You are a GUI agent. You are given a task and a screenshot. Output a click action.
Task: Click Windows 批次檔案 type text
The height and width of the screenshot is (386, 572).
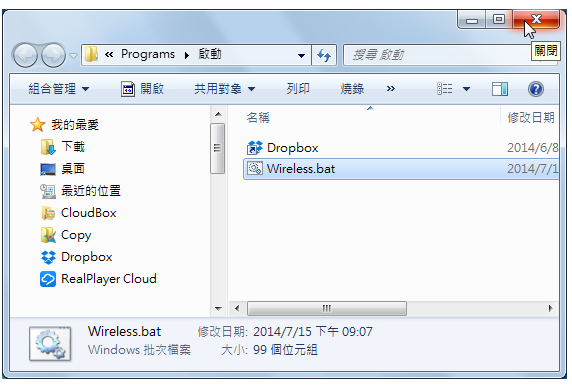pyautogui.click(x=139, y=350)
